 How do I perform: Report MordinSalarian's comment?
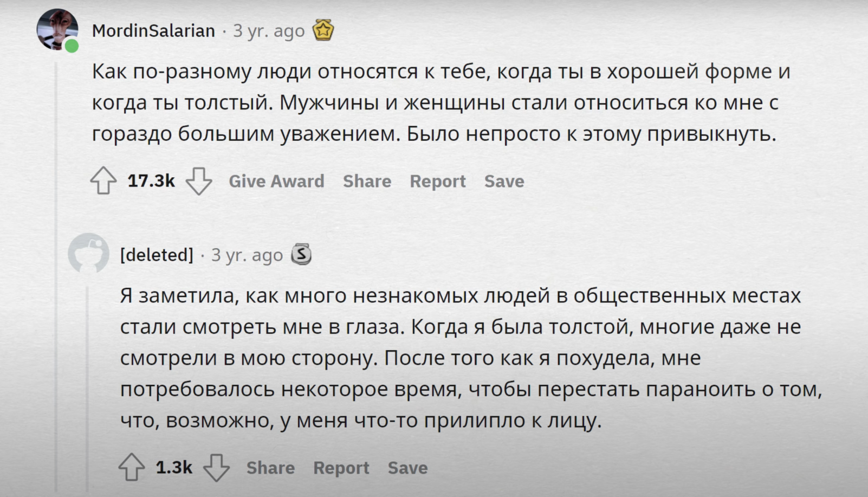pyautogui.click(x=438, y=181)
